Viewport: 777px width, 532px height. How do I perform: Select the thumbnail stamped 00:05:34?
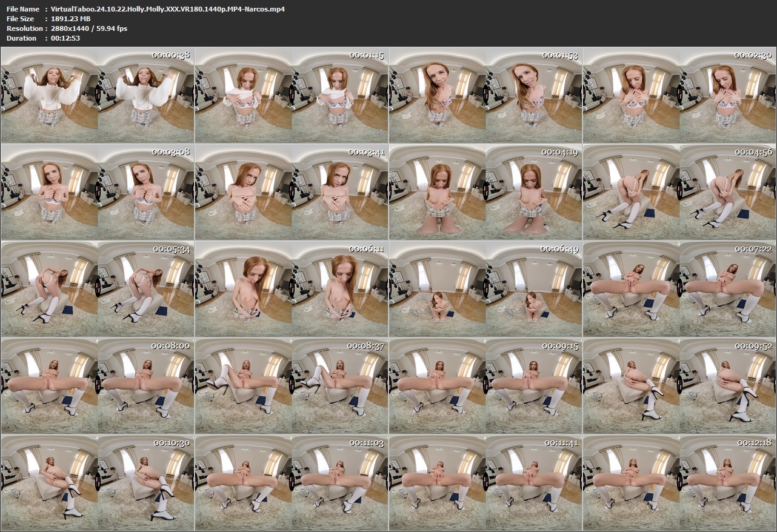[98, 289]
